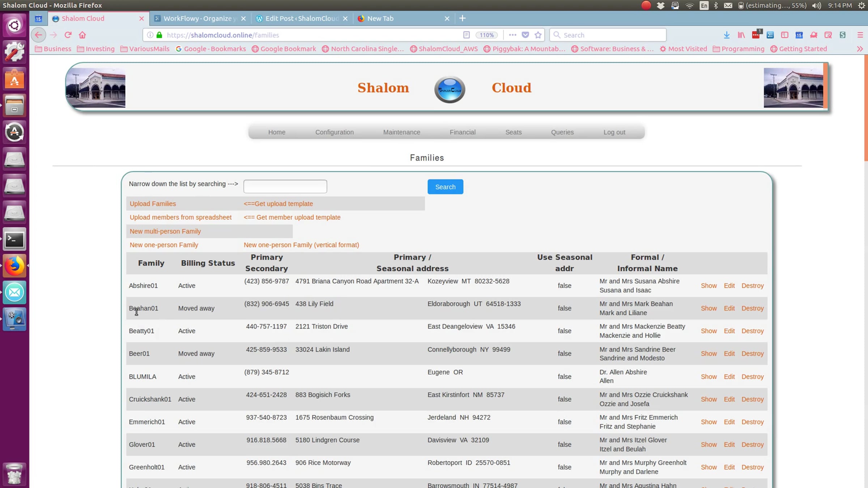The image size is (868, 488).
Task: Select Log out in navigation bar
Action: (614, 132)
